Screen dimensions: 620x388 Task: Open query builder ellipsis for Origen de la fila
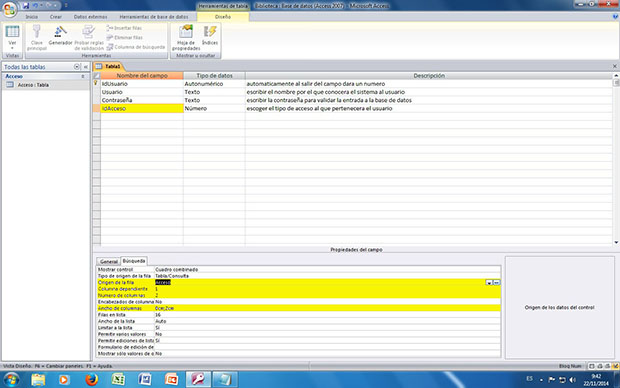click(x=497, y=282)
